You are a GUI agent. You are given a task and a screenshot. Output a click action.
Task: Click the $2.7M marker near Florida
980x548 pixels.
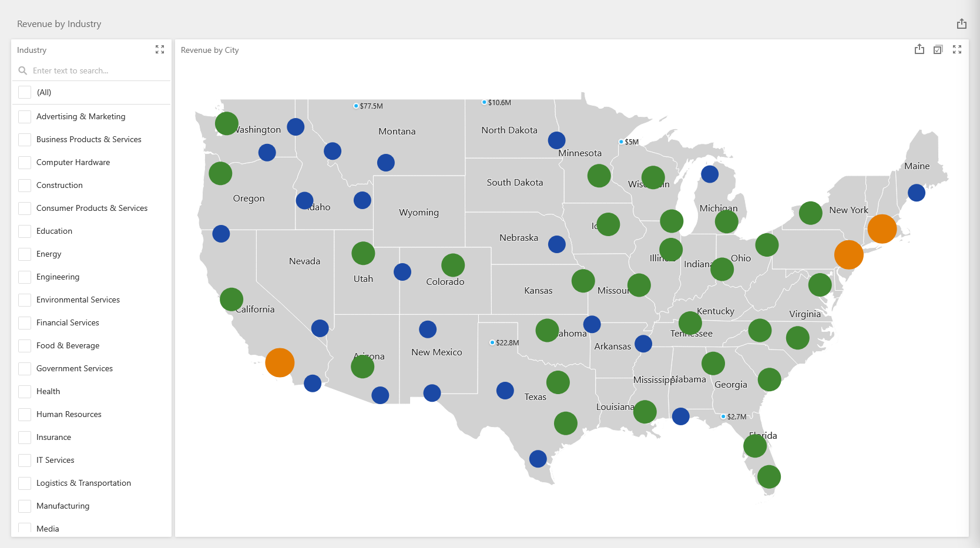pyautogui.click(x=723, y=416)
